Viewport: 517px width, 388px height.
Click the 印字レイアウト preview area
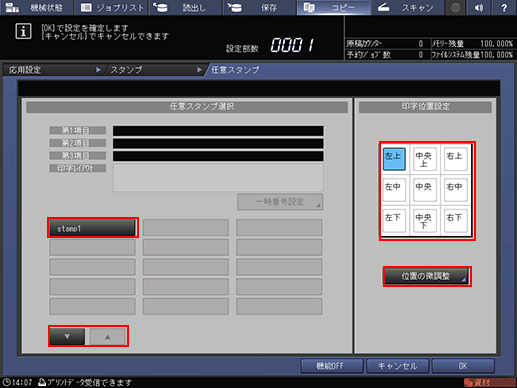click(218, 178)
